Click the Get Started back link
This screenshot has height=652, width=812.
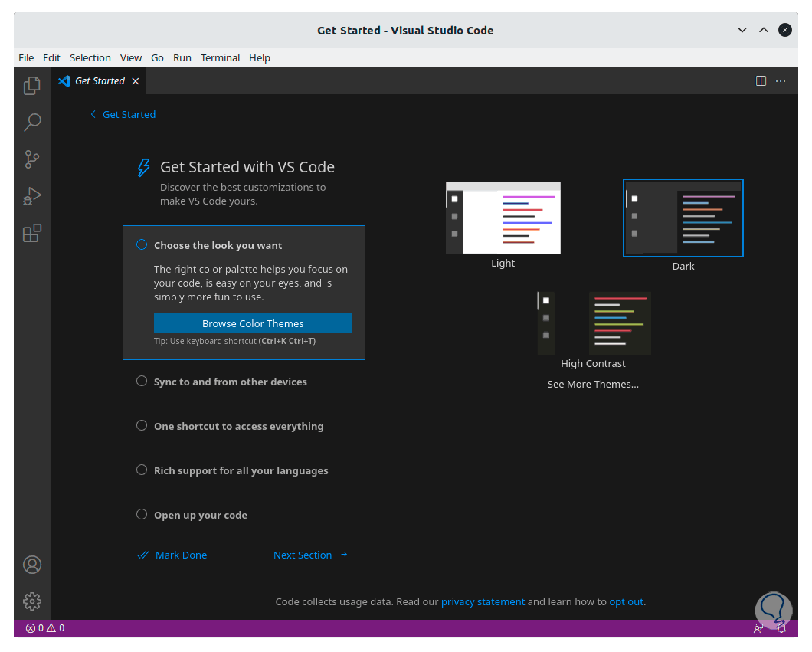pyautogui.click(x=129, y=114)
